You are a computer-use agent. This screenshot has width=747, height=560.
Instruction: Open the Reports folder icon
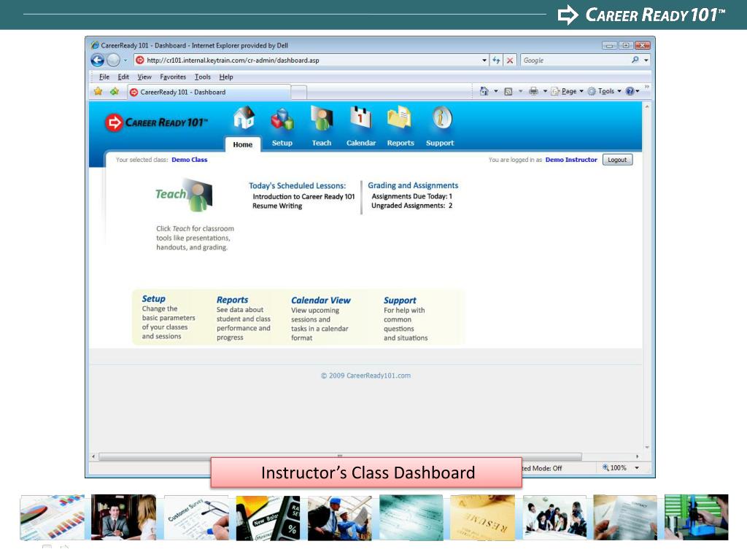pos(399,117)
